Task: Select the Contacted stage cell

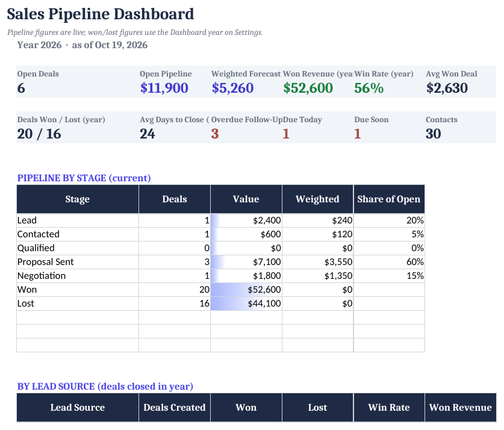Action: point(78,234)
